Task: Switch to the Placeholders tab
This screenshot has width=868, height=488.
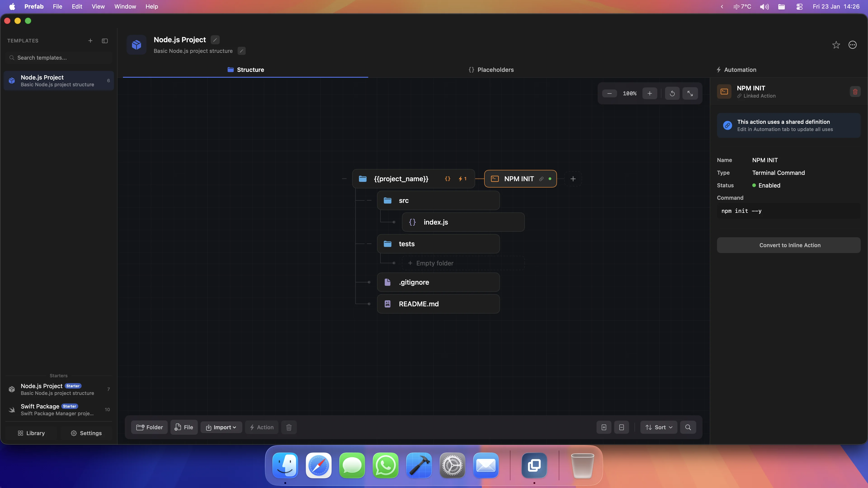Action: [x=492, y=70]
